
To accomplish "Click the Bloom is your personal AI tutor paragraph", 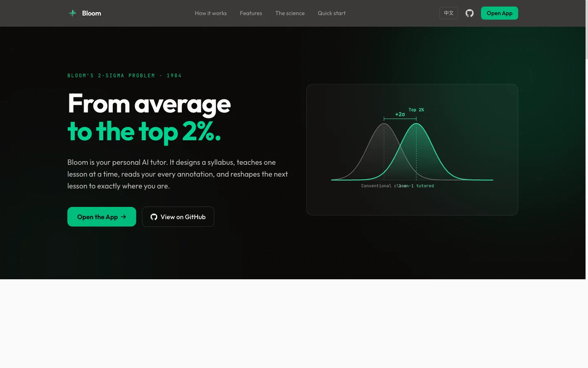I will (x=178, y=174).
